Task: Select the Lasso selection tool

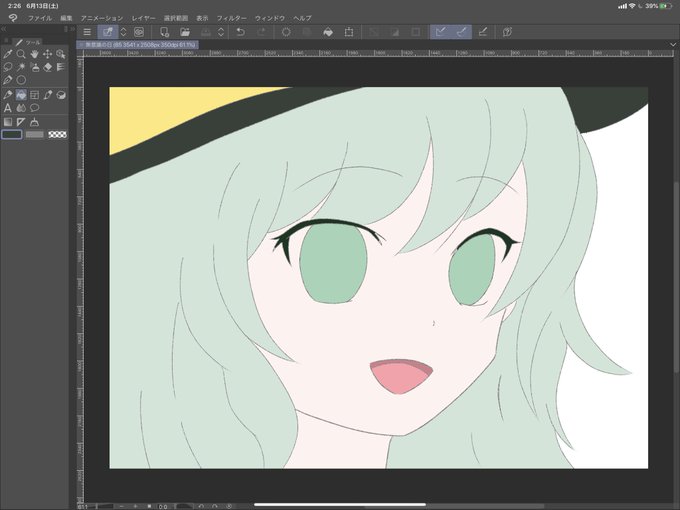Action: [8, 67]
